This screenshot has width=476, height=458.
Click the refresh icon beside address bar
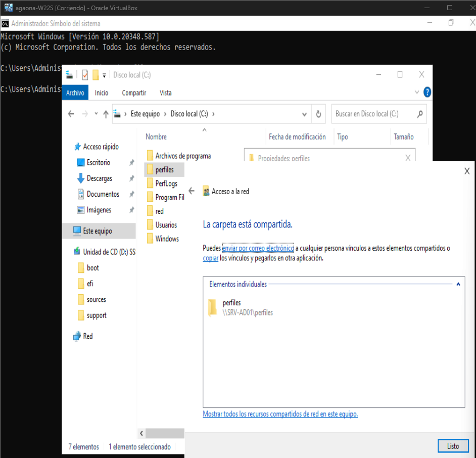(318, 114)
